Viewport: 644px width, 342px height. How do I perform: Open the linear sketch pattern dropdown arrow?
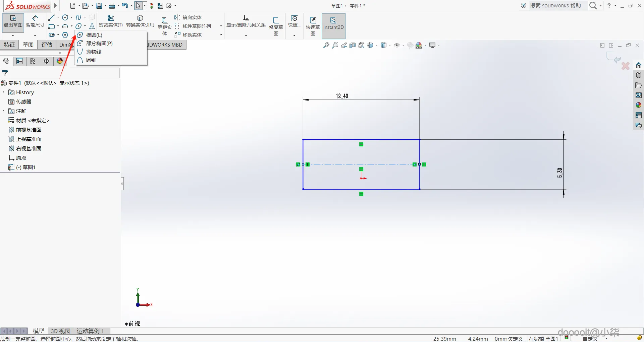[221, 26]
